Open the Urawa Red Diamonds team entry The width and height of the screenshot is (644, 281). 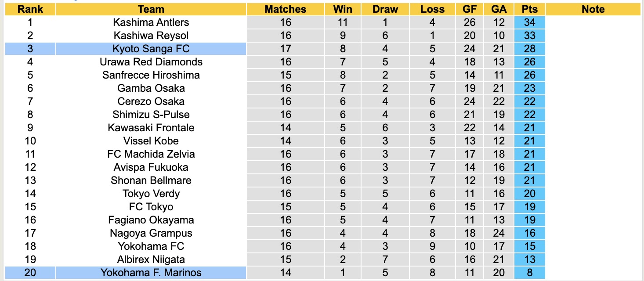(x=151, y=62)
